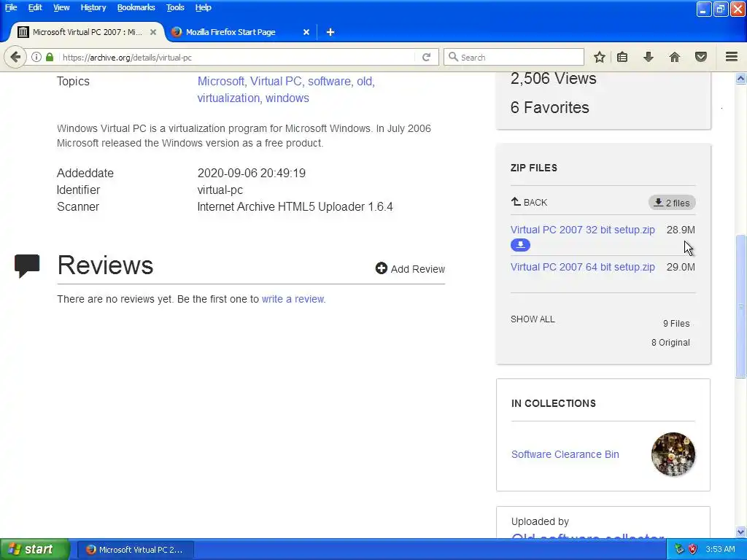Click the virtual-pc identifier value
Screen dimensions: 747x560
220,190
